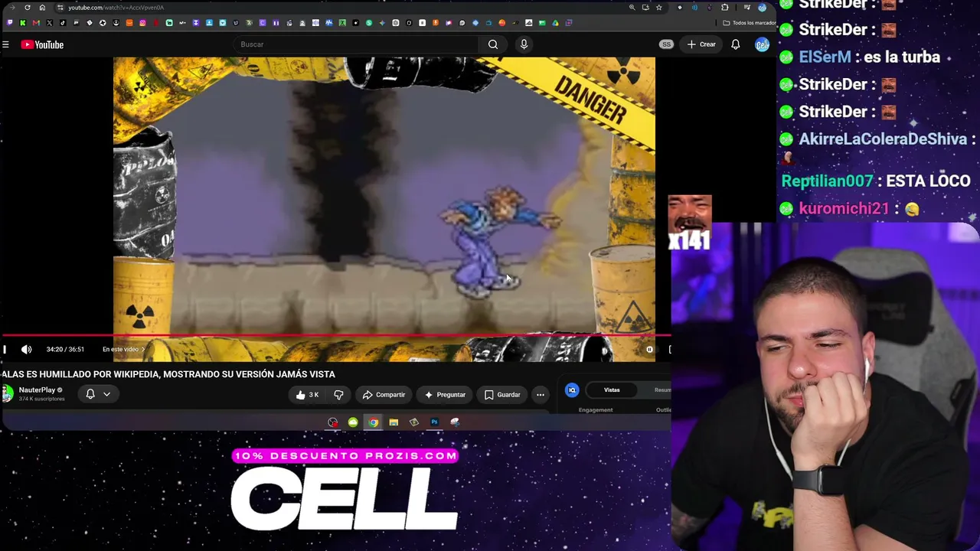The image size is (980, 551).
Task: Open more actions three-dot menu under video
Action: coord(541,395)
